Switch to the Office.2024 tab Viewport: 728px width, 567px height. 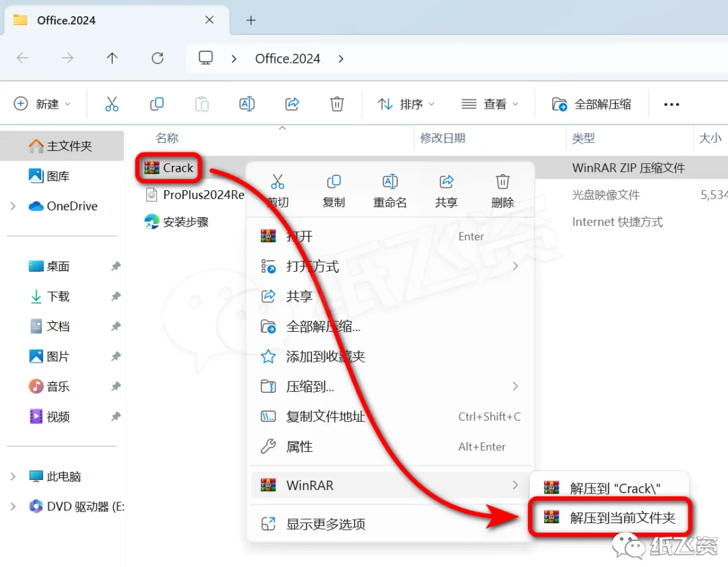point(116,20)
